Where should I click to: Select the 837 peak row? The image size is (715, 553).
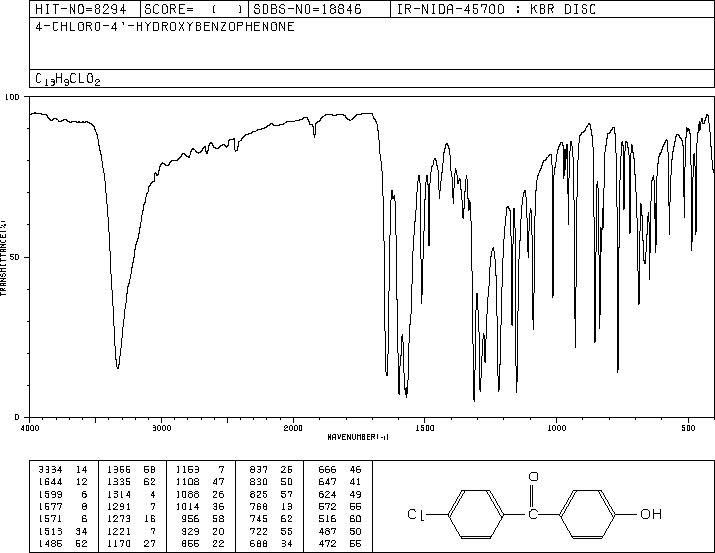pyautogui.click(x=271, y=469)
